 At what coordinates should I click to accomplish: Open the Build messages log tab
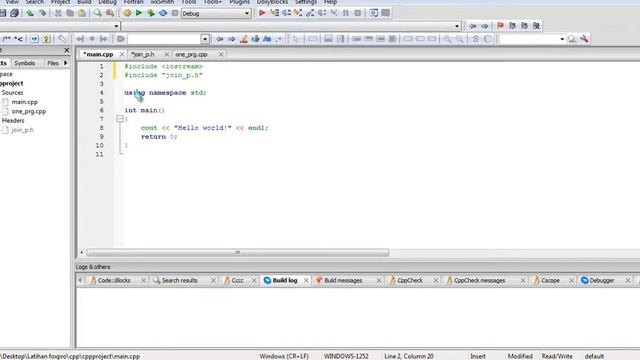(343, 280)
